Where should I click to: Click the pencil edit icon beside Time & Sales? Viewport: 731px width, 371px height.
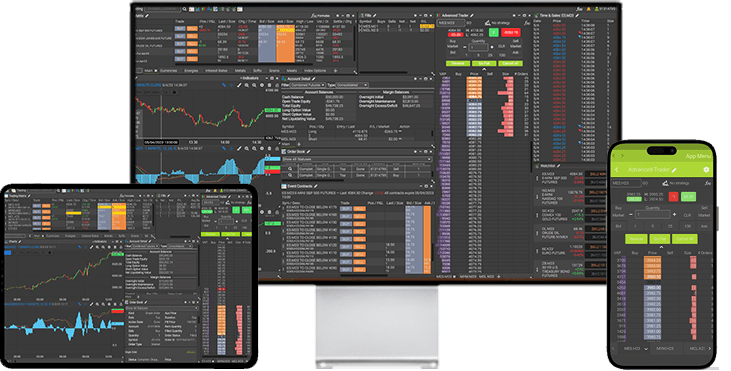point(578,15)
